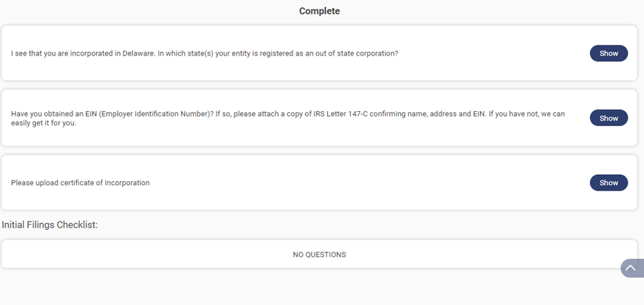Screen dimensions: 644x305
Task: Click the scroll-to-top chevron icon
Action: tap(631, 268)
